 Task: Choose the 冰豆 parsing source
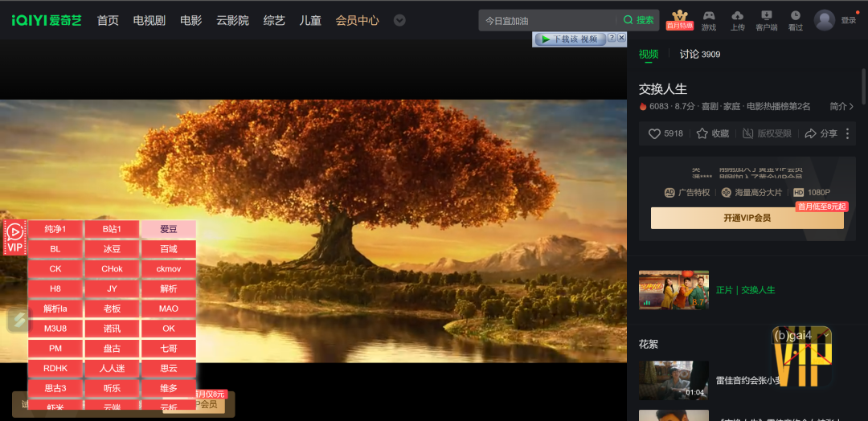point(112,249)
